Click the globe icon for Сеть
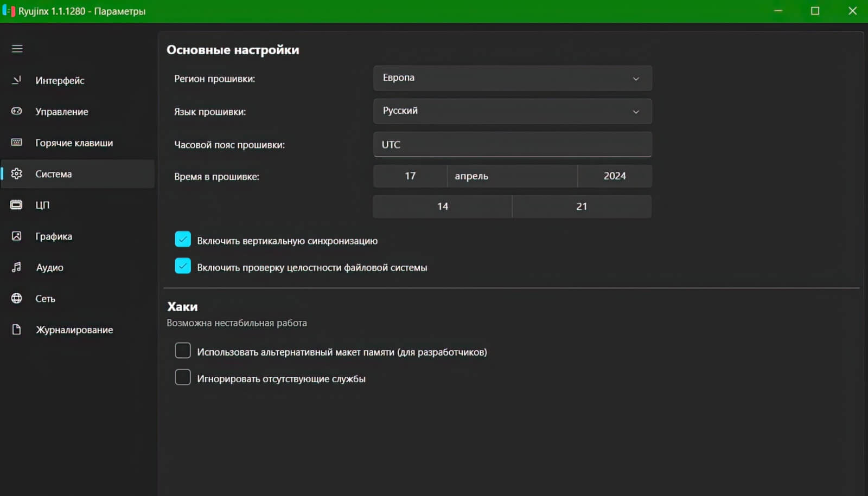 click(17, 298)
